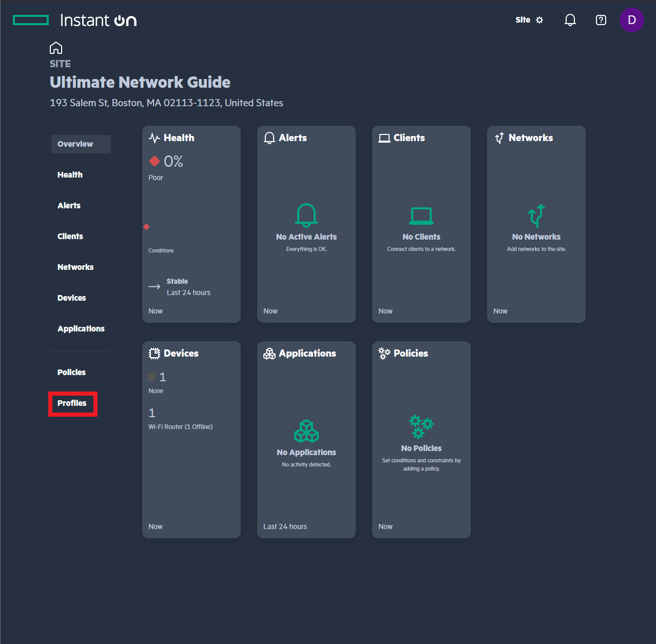Open the site home icon
This screenshot has height=644, width=656.
point(56,48)
